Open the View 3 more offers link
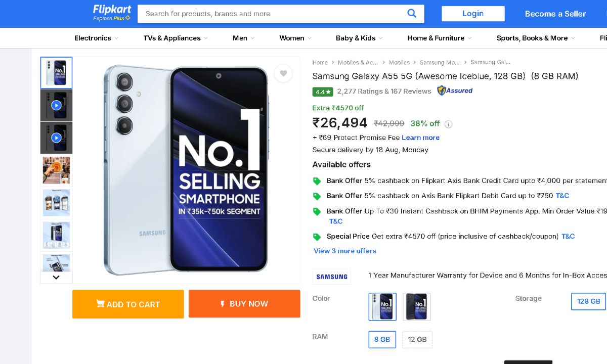This screenshot has width=607, height=364. pyautogui.click(x=345, y=251)
